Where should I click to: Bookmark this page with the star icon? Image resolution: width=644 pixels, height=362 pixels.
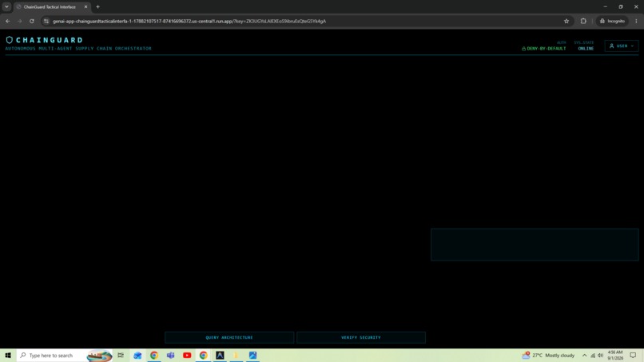tap(566, 21)
